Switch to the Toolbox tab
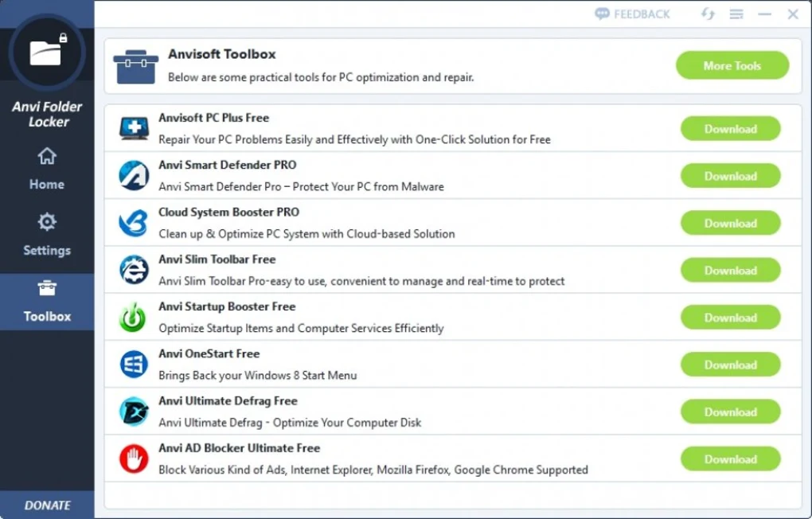 tap(45, 302)
